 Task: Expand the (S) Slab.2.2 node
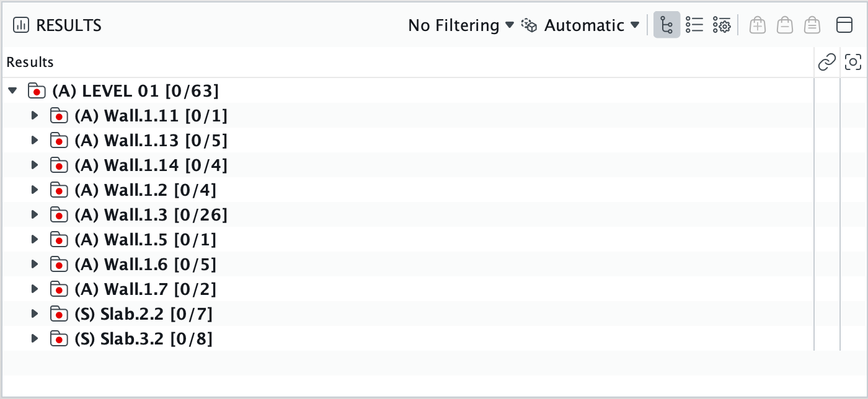pos(35,314)
